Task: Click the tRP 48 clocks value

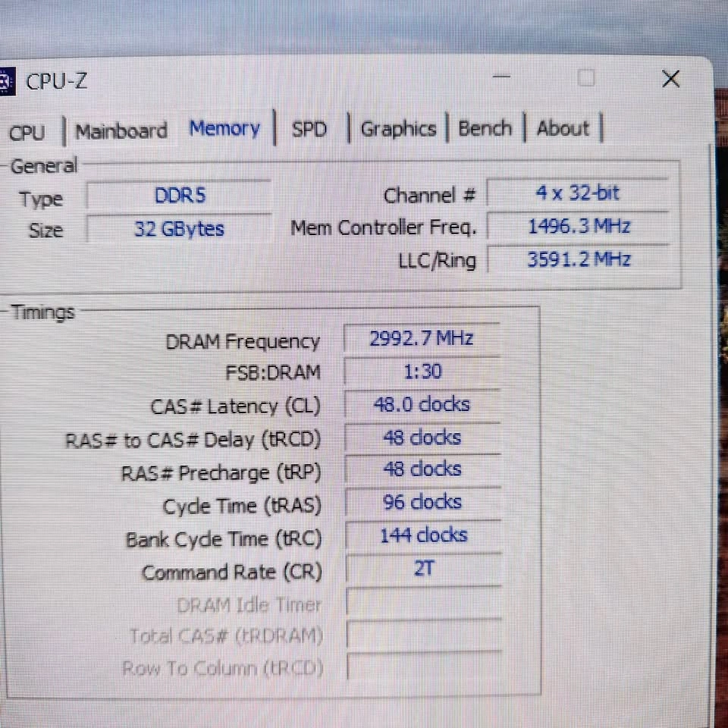Action: [423, 470]
